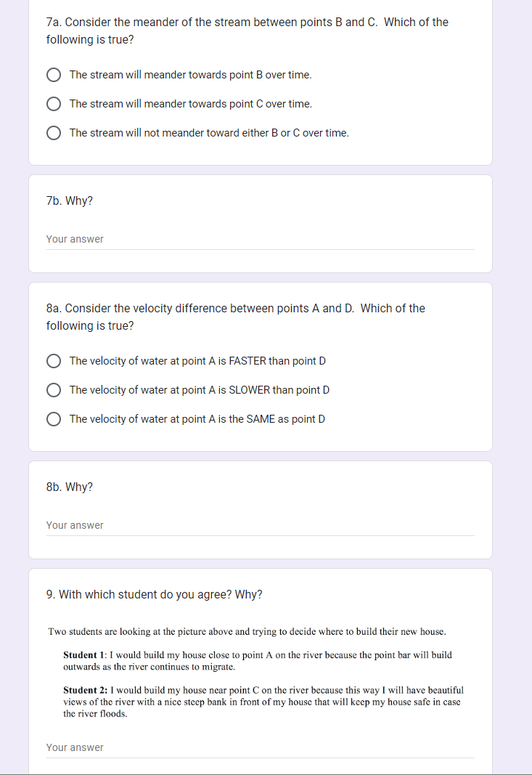Image resolution: width=532 pixels, height=775 pixels.
Task: Select "The stream will meander towards point C" option
Action: [54, 104]
